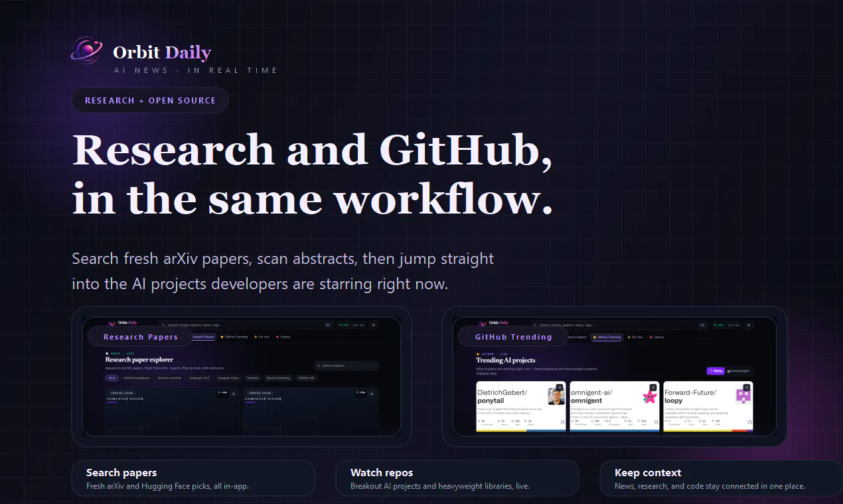843x504 pixels.
Task: Select the 'Machine Learning' filter chip
Action: pos(169,378)
